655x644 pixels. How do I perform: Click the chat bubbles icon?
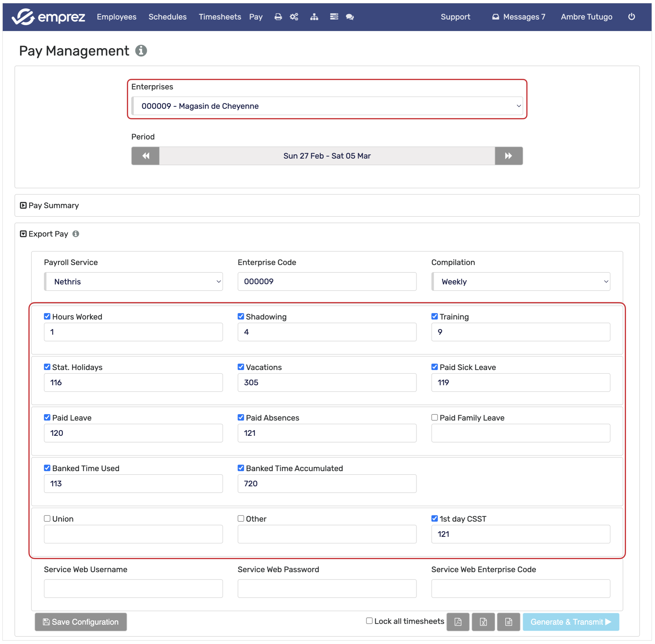(x=350, y=17)
